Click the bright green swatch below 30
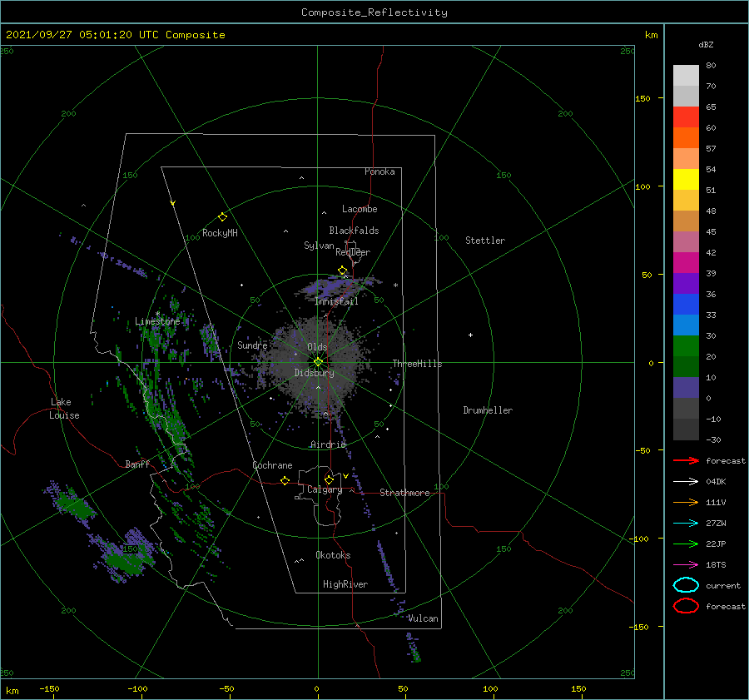 point(686,346)
